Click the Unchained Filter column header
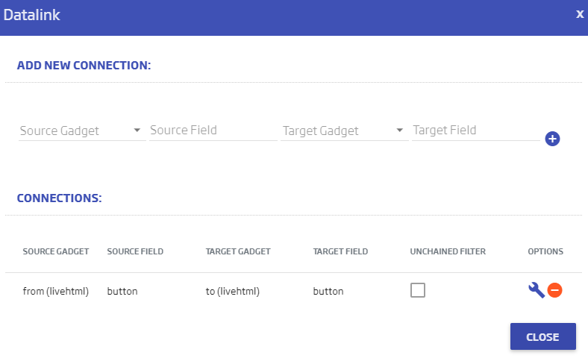 click(x=448, y=251)
